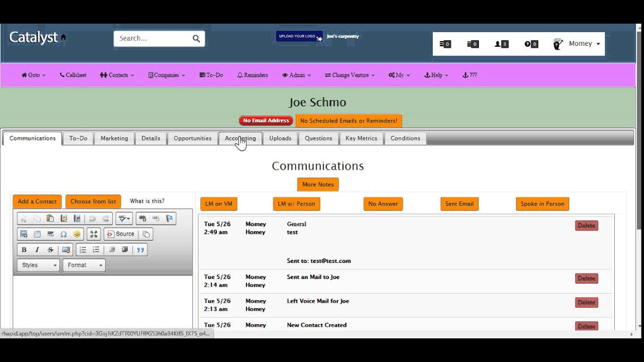This screenshot has width=644, height=362.
Task: Delete the Left Voice Mail for Joe entry
Action: [x=586, y=302]
